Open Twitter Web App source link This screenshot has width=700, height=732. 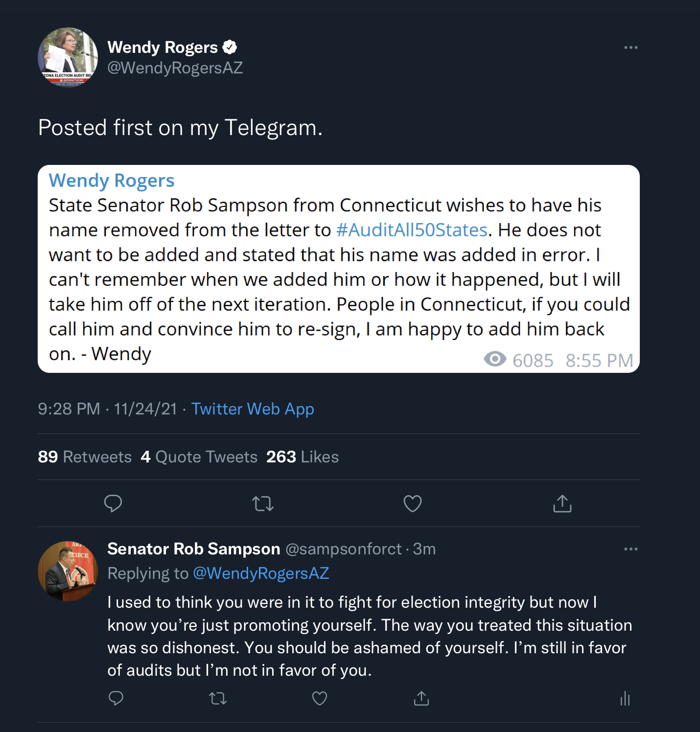253,409
